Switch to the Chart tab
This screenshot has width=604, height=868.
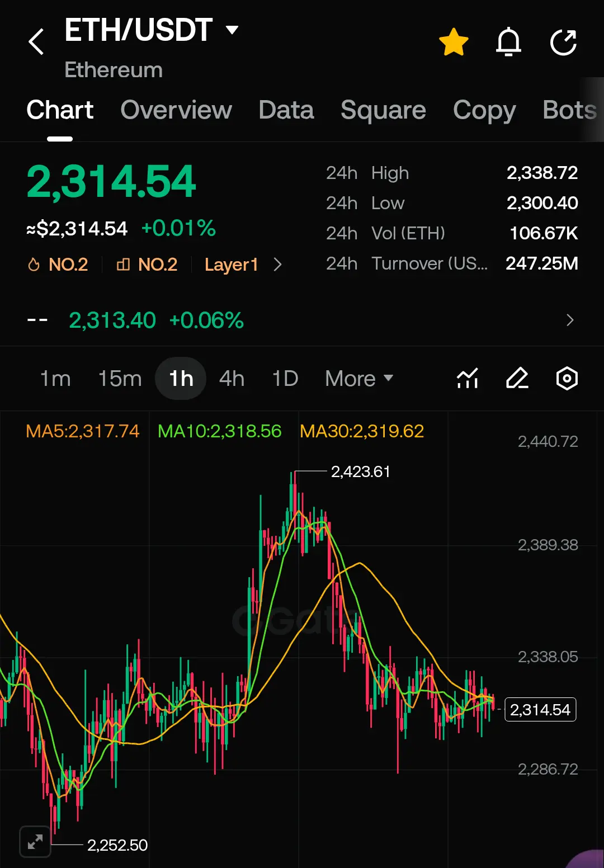pyautogui.click(x=60, y=110)
